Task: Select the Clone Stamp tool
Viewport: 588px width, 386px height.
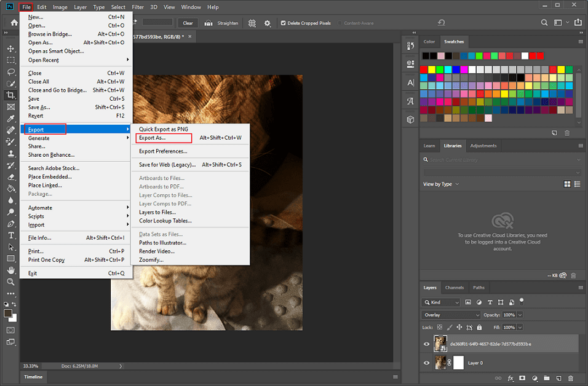Action: tap(10, 153)
